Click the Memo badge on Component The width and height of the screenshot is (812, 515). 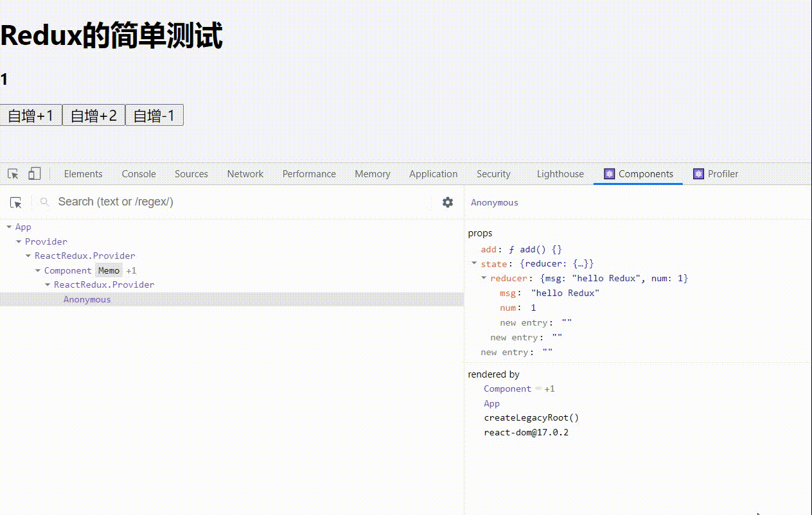[109, 270]
